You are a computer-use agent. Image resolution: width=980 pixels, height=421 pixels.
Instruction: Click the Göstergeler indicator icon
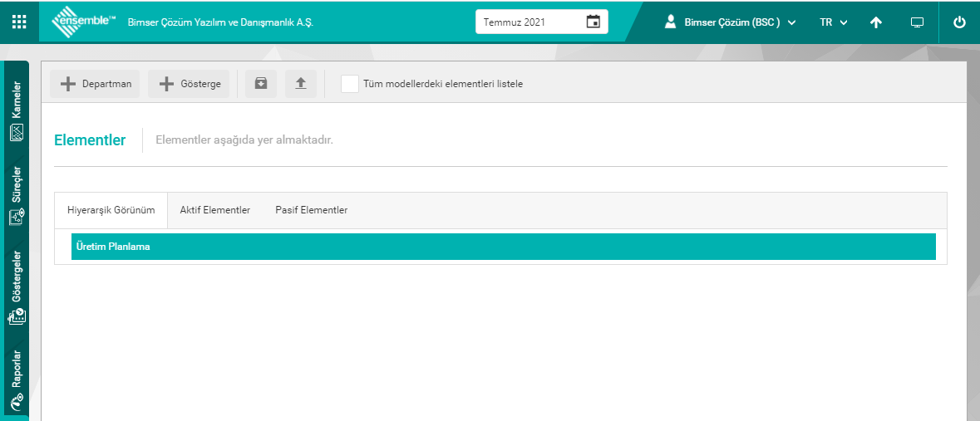[x=17, y=316]
